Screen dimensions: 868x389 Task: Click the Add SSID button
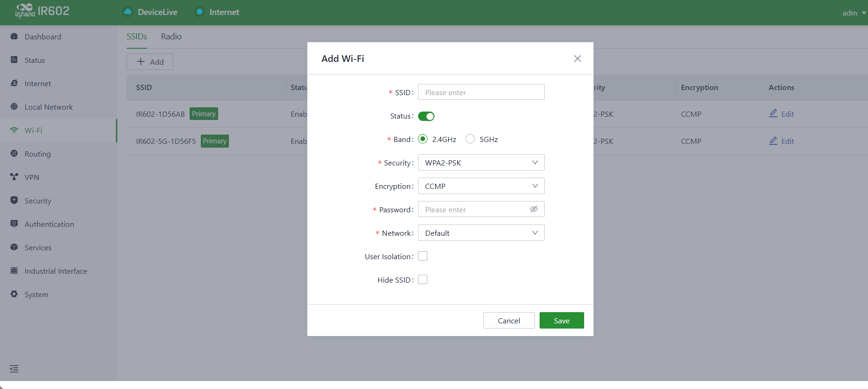pos(150,62)
